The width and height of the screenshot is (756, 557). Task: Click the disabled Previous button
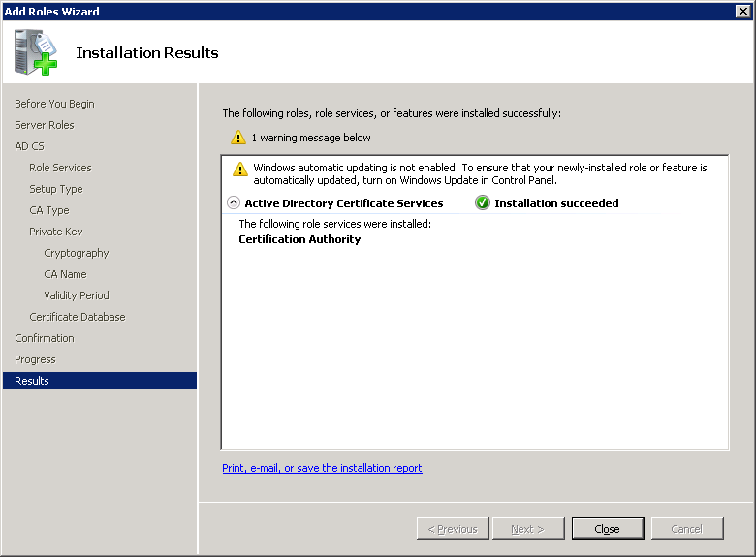pos(453,529)
